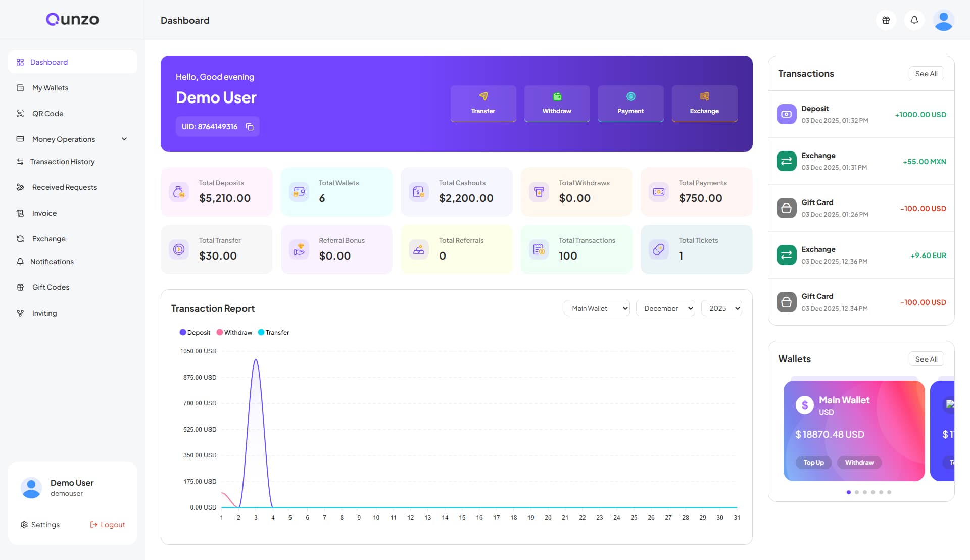This screenshot has width=970, height=560.
Task: Open the Main Wallet dropdown
Action: coord(597,308)
